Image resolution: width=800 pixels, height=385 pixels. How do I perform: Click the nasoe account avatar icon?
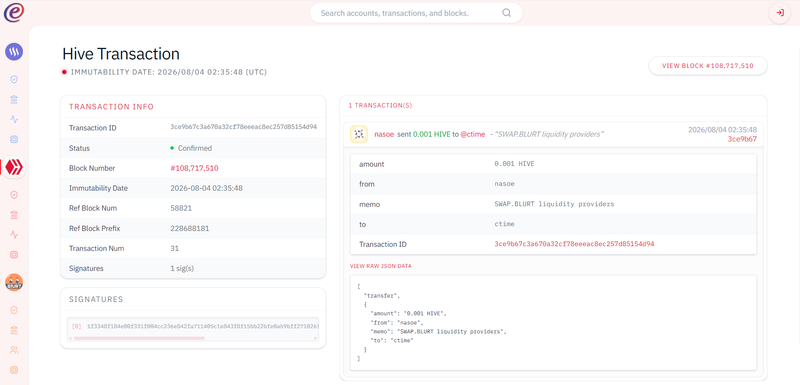click(359, 134)
